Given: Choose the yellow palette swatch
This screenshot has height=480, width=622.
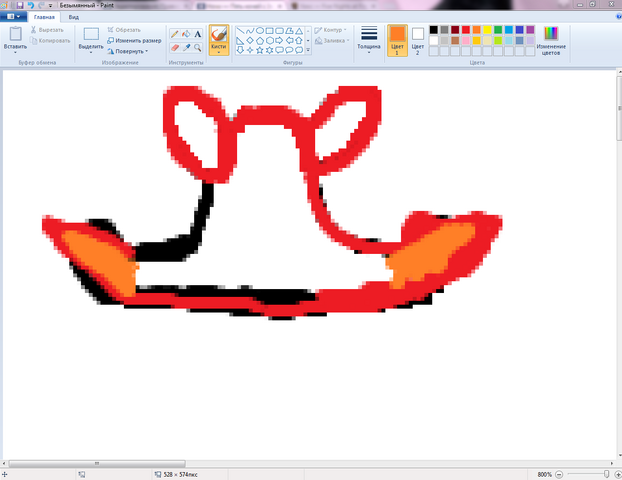Looking at the screenshot, I should (487, 30).
